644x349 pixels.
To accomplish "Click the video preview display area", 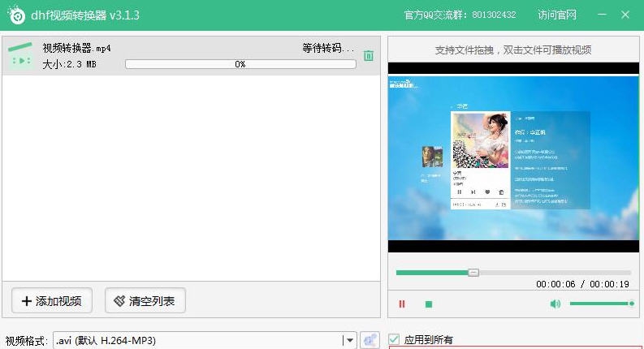I will pos(513,157).
